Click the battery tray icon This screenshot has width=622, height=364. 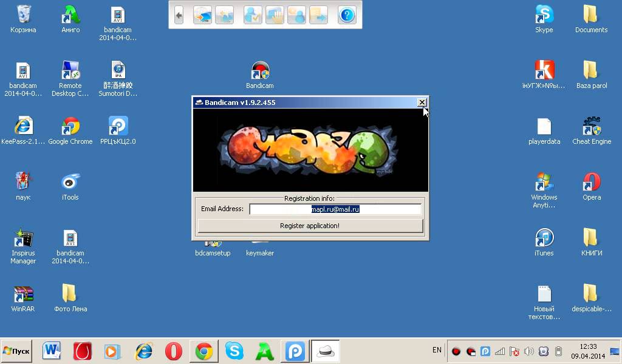pyautogui.click(x=558, y=351)
